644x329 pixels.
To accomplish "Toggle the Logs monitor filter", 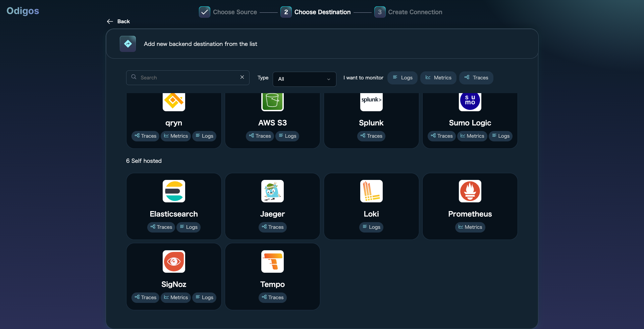I will click(x=402, y=78).
